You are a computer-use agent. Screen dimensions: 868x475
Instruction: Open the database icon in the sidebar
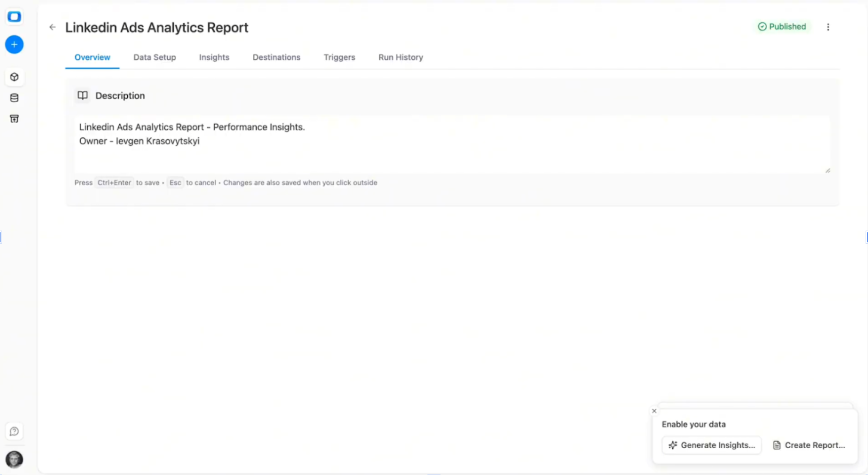point(14,97)
